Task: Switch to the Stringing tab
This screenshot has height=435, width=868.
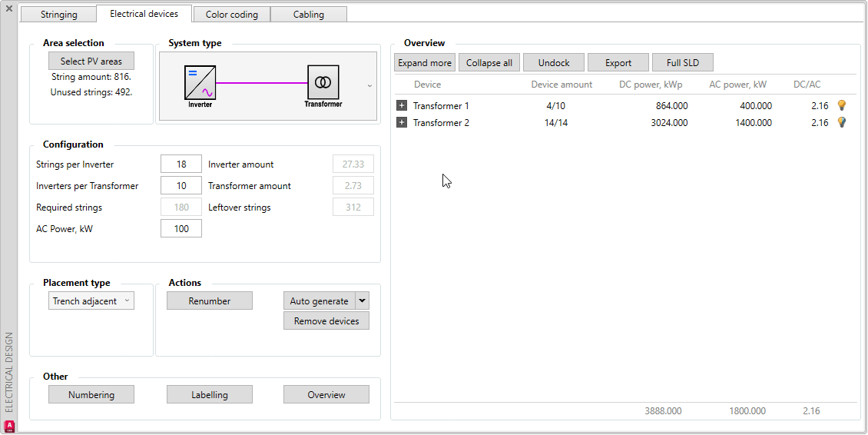Action: click(x=58, y=15)
